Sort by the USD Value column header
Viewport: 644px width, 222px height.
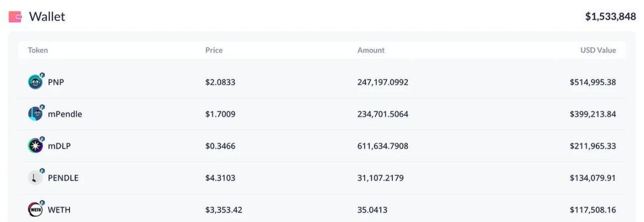pyautogui.click(x=598, y=51)
